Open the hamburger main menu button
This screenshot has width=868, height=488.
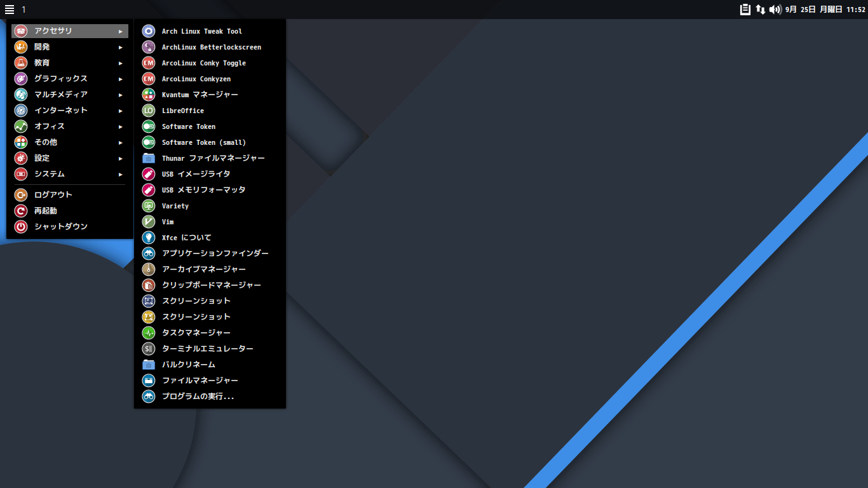pos(10,10)
